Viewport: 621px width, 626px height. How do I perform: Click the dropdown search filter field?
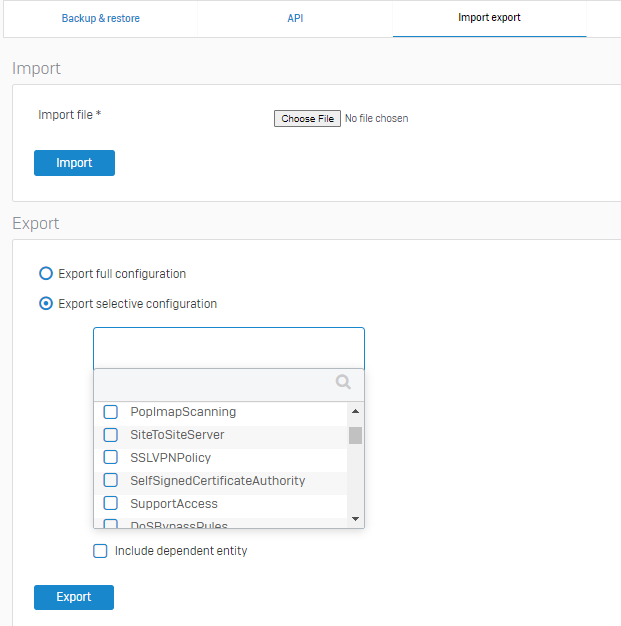[x=215, y=383]
